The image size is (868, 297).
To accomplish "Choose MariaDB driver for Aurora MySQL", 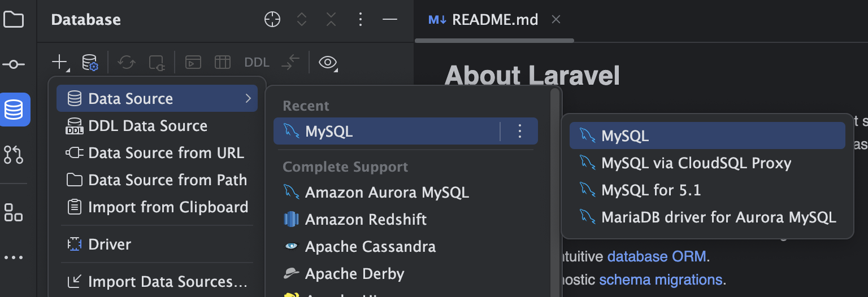I will tap(707, 217).
